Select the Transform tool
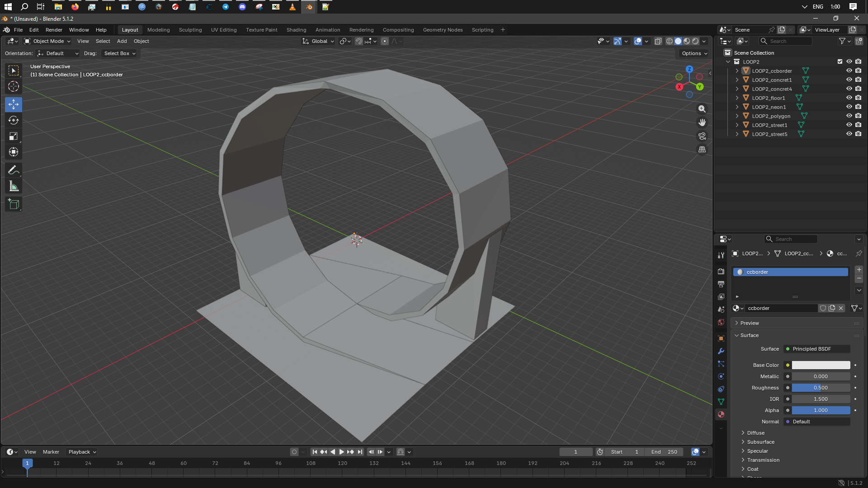Screen dimensions: 868x488 point(14,152)
